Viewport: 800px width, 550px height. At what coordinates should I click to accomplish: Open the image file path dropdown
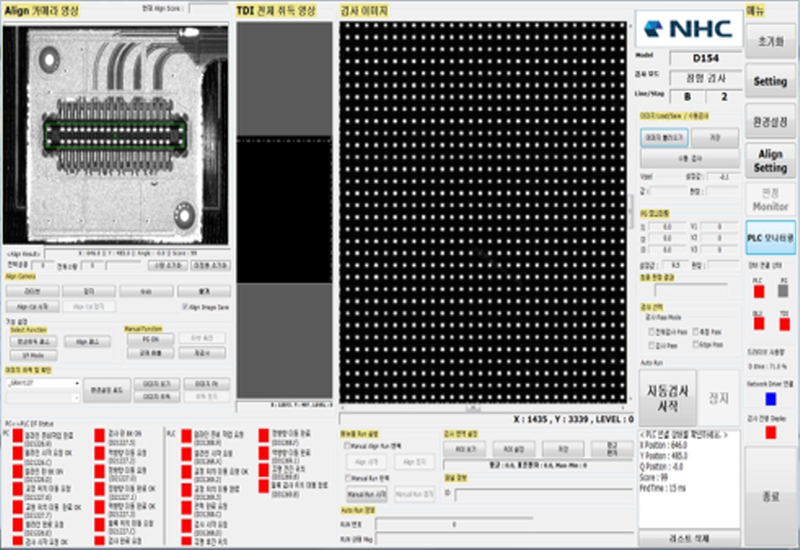[77, 383]
